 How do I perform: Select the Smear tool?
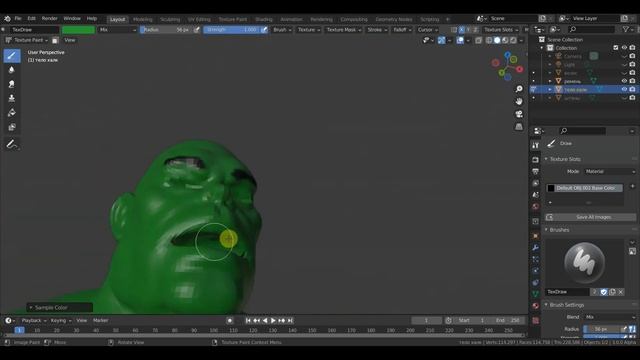point(12,84)
